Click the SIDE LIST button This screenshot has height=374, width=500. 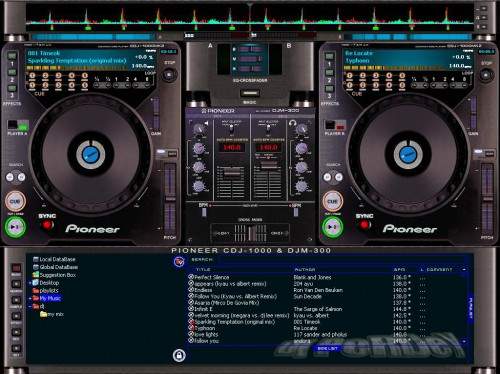[328, 348]
